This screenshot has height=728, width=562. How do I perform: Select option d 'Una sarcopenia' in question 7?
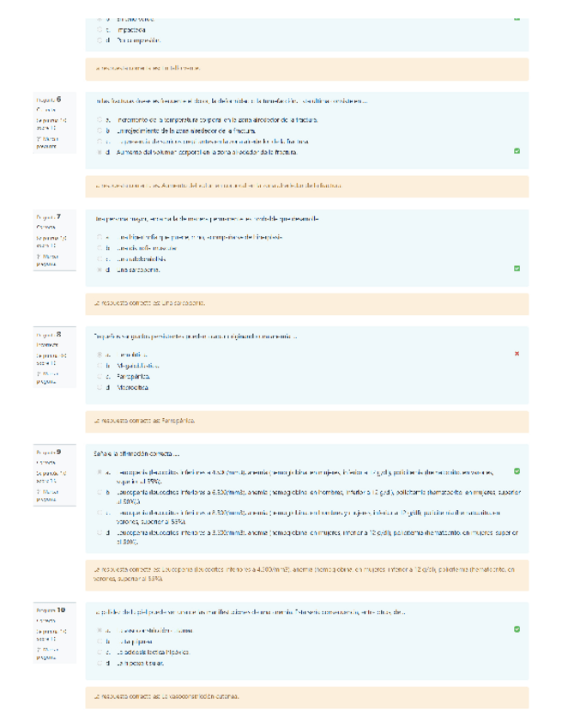(100, 270)
